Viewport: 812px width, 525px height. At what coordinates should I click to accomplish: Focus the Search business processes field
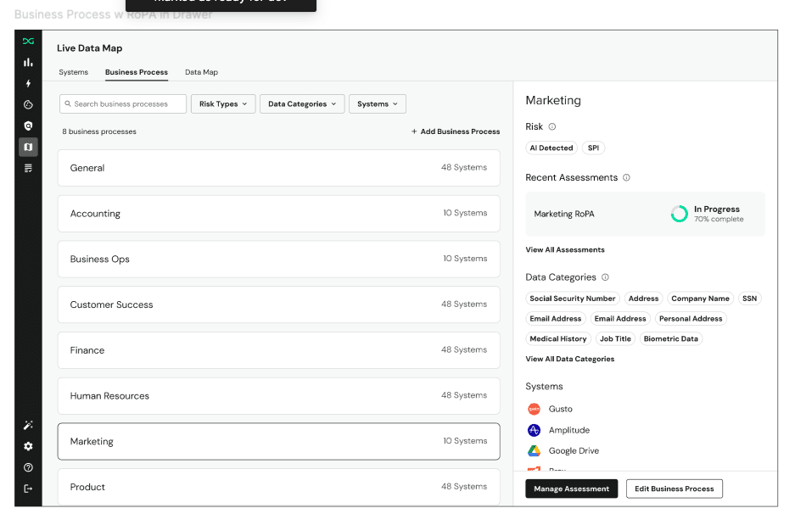click(x=123, y=104)
